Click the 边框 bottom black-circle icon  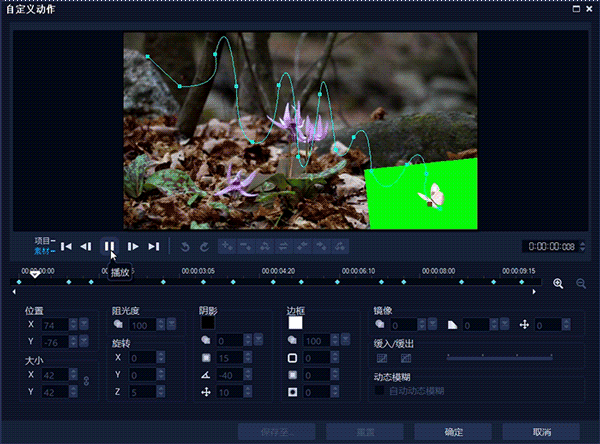[x=292, y=392]
